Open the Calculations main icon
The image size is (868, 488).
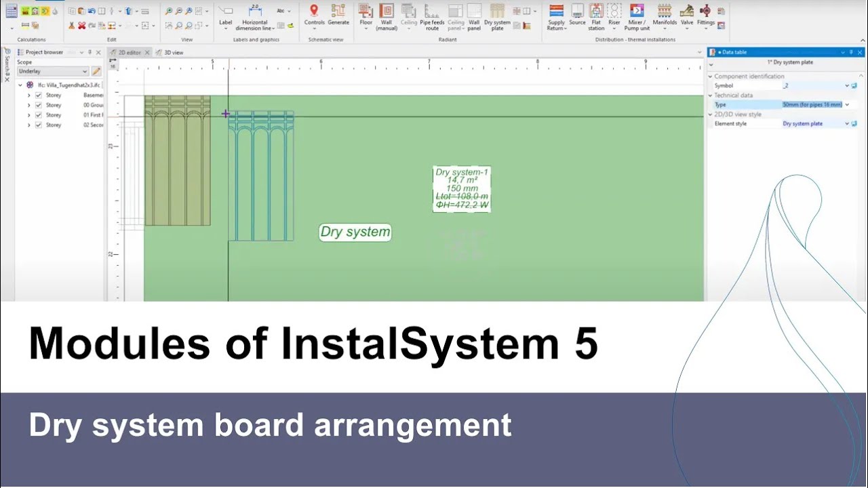point(12,11)
